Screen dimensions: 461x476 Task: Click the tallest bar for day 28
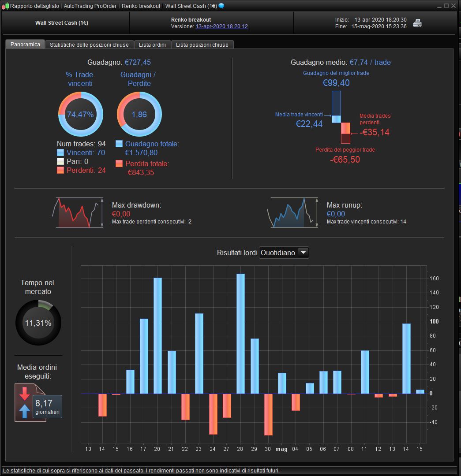tap(241, 334)
